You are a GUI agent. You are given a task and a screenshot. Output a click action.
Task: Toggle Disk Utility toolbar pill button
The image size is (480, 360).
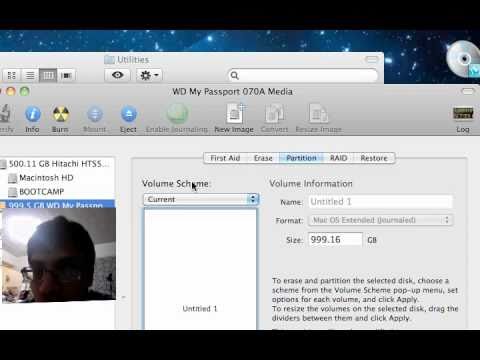pos(468,91)
